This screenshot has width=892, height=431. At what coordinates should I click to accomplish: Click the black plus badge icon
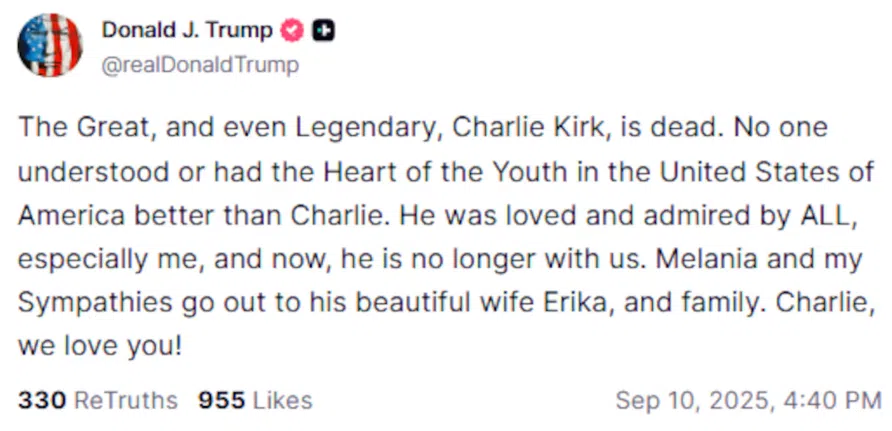tap(323, 31)
